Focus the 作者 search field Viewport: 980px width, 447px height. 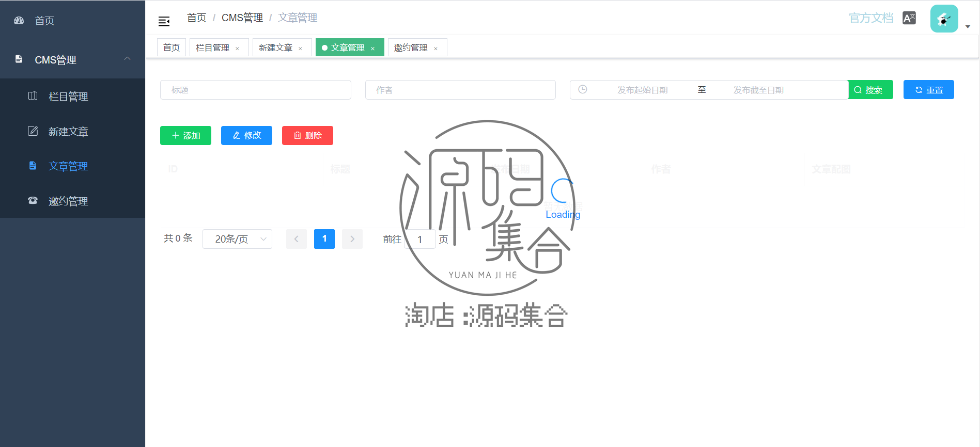click(460, 90)
